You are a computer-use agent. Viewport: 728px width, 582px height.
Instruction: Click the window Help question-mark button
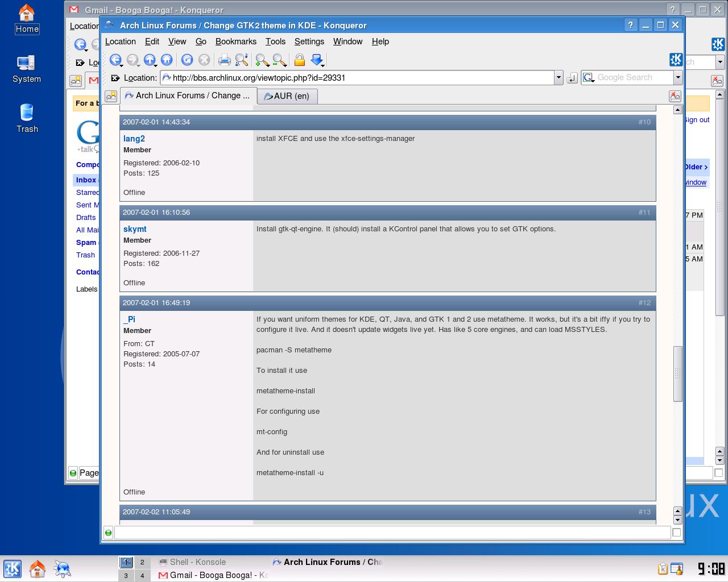pyautogui.click(x=630, y=25)
